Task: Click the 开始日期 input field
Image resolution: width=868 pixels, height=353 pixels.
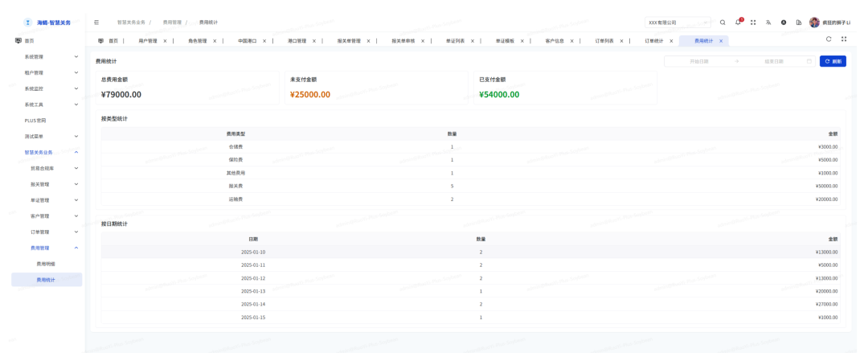Action: tap(699, 61)
